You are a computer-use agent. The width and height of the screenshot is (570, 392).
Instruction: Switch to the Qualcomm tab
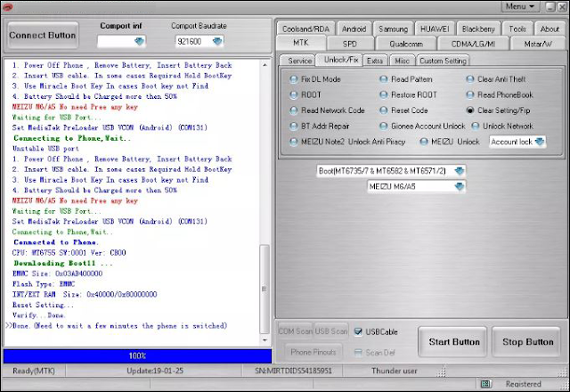tap(406, 44)
